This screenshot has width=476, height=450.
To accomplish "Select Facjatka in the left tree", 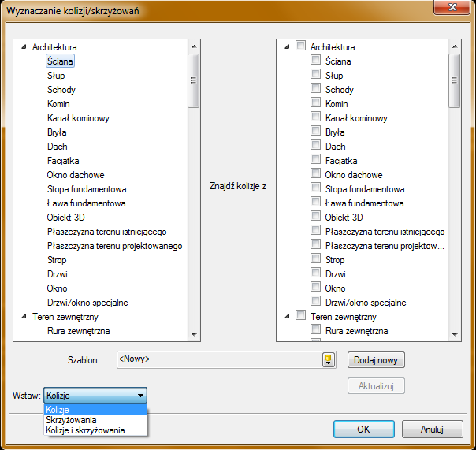I will pos(63,161).
